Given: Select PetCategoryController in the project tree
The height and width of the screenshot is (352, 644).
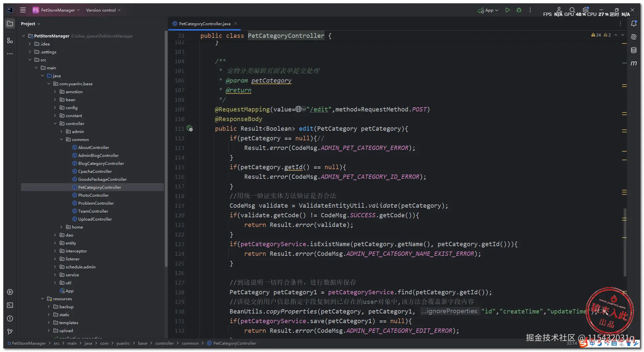Looking at the screenshot, I should 100,187.
